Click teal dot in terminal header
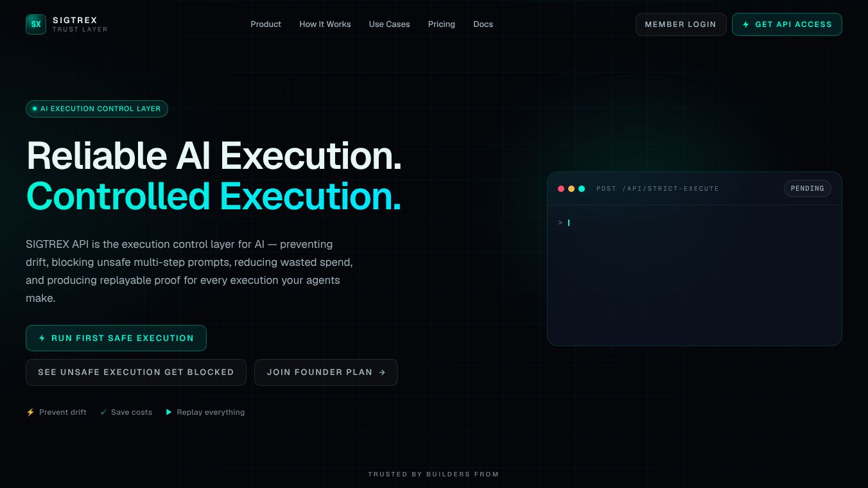Viewport: 868px width, 488px height. tap(582, 189)
